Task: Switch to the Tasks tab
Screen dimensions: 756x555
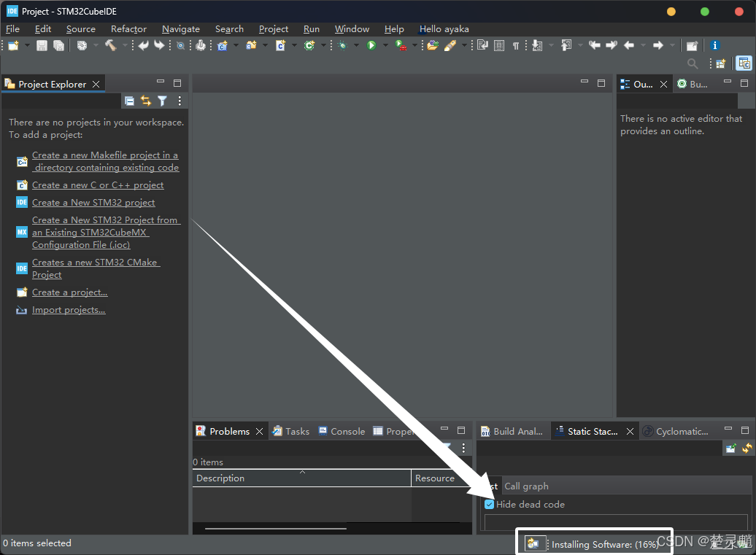Action: (x=290, y=431)
